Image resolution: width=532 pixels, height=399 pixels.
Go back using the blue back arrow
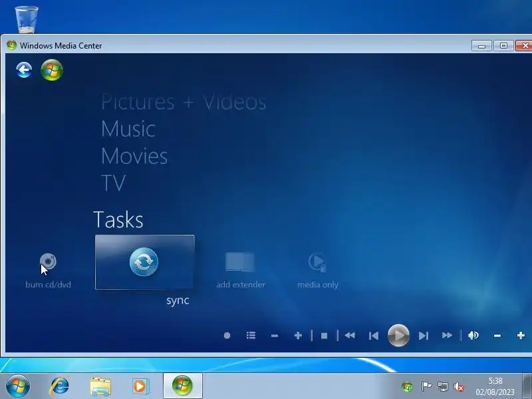click(x=24, y=70)
